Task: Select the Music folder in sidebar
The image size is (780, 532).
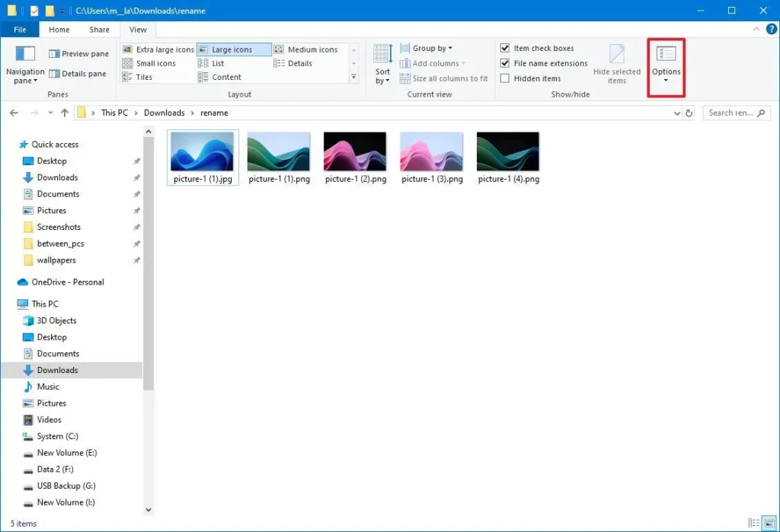Action: [x=48, y=387]
